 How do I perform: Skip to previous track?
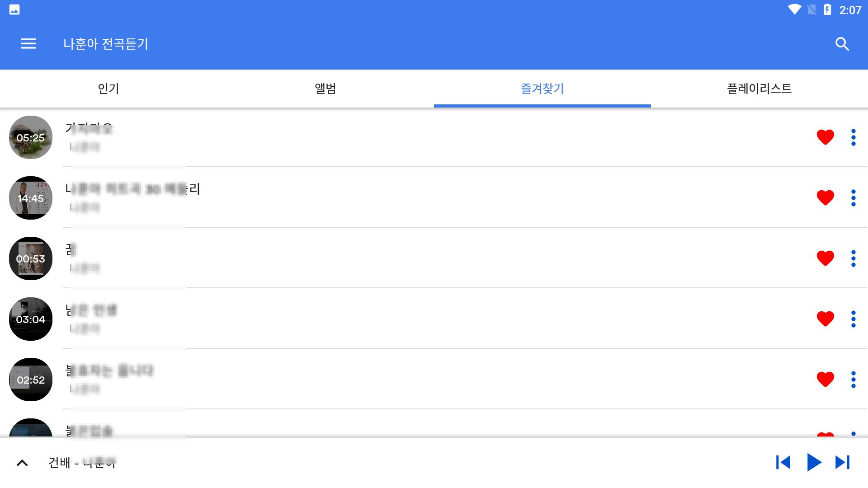click(783, 462)
